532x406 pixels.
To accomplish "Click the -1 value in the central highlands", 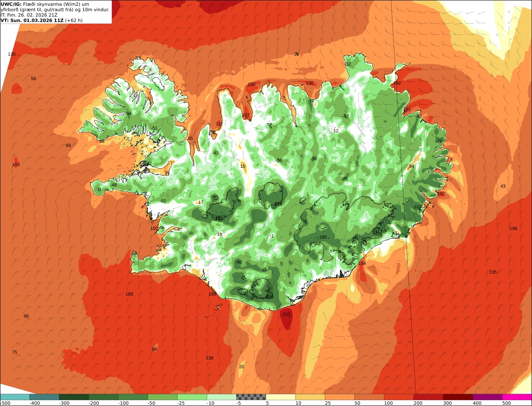I will coord(271,236).
